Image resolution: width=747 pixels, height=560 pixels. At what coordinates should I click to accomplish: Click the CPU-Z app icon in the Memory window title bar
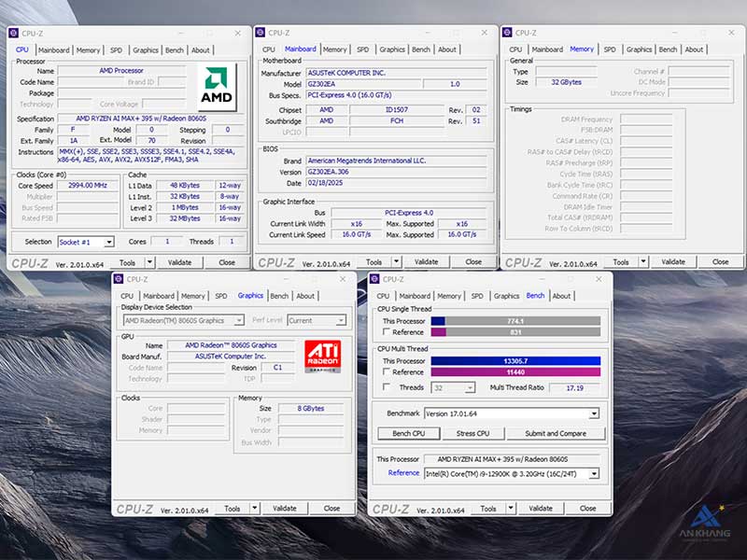(507, 33)
